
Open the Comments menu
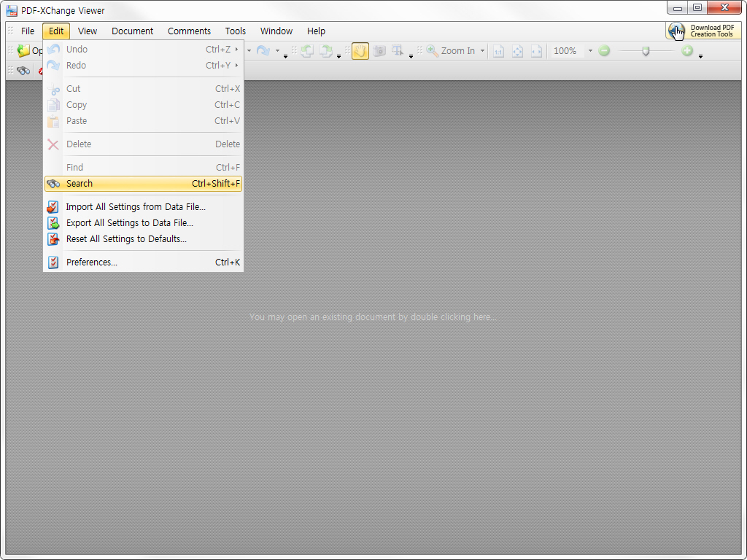point(189,31)
